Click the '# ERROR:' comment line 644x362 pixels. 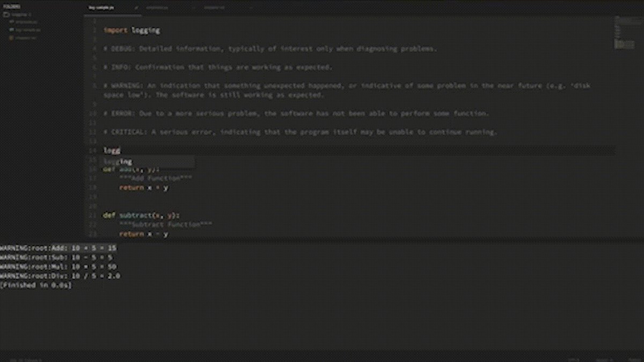click(296, 114)
